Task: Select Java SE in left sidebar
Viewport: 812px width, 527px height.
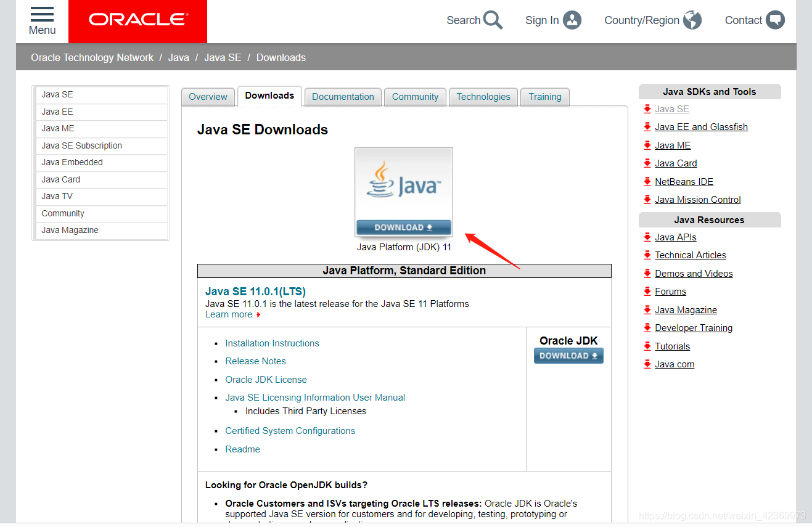Action: tap(100, 95)
